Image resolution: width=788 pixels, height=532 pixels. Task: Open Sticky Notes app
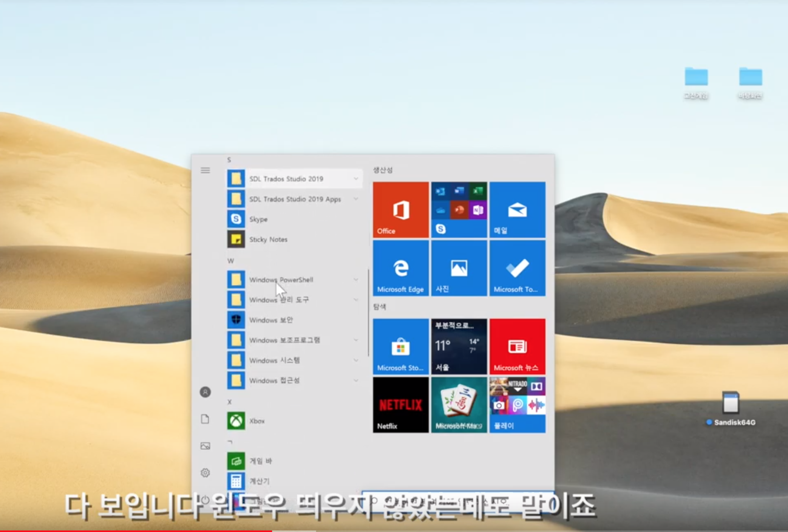[x=268, y=239]
